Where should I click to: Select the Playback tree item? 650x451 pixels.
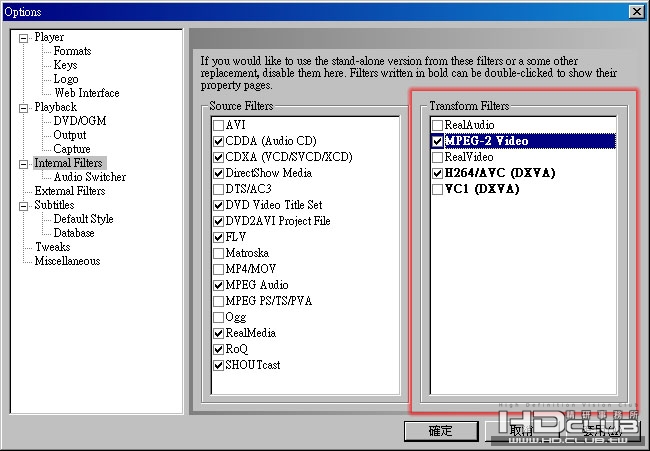[x=56, y=107]
